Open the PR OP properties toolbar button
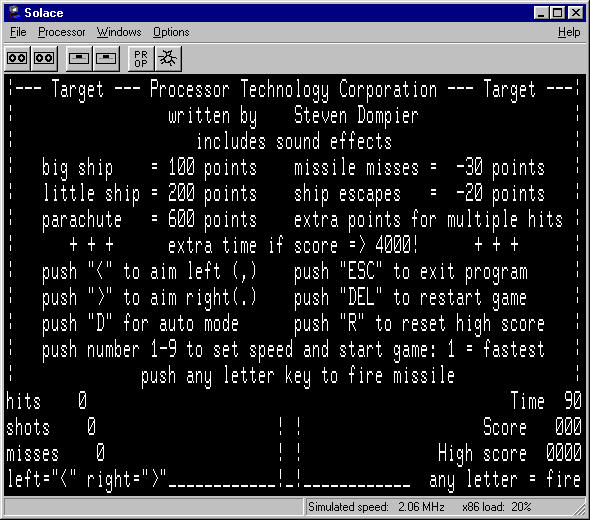This screenshot has height=520, width=590. tap(141, 58)
